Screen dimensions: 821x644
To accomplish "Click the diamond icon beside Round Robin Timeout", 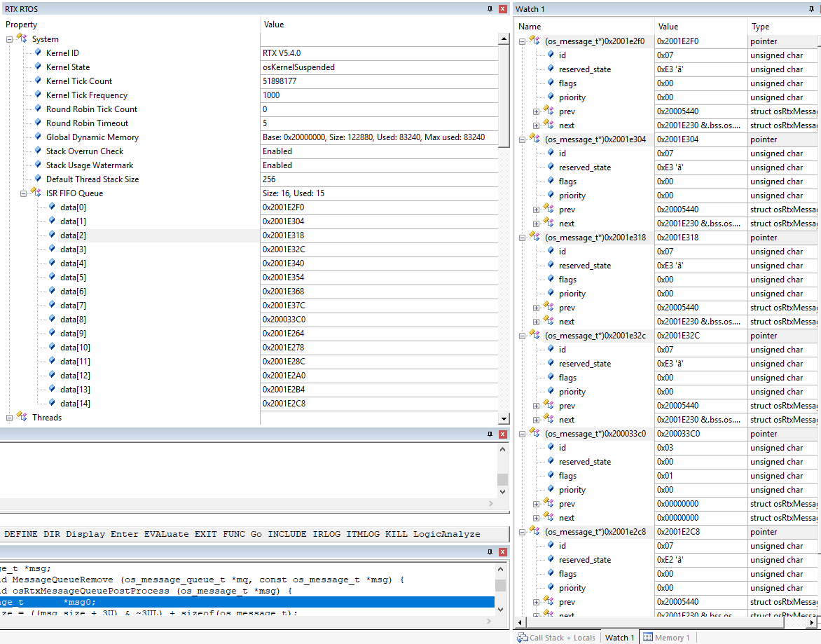I will tap(38, 123).
